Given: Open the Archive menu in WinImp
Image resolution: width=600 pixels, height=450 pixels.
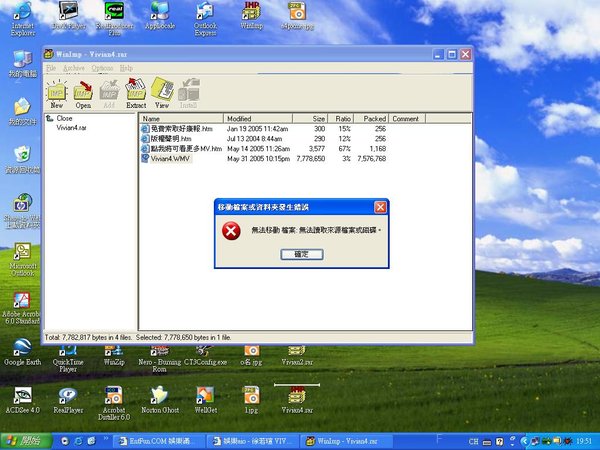Looking at the screenshot, I should [x=73, y=68].
